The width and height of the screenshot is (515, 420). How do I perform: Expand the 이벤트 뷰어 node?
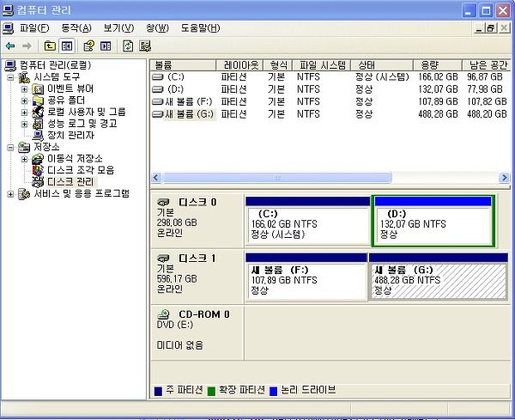(x=24, y=89)
